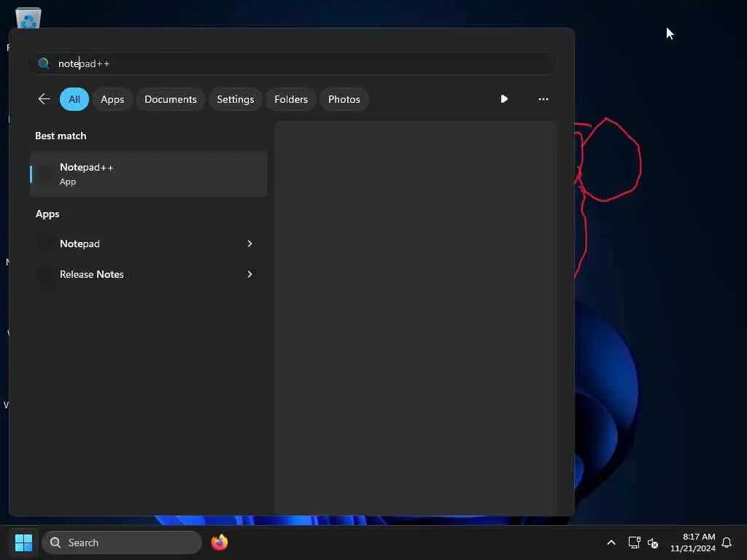This screenshot has height=560, width=747.
Task: Open the muted volume tray icon
Action: point(653,542)
